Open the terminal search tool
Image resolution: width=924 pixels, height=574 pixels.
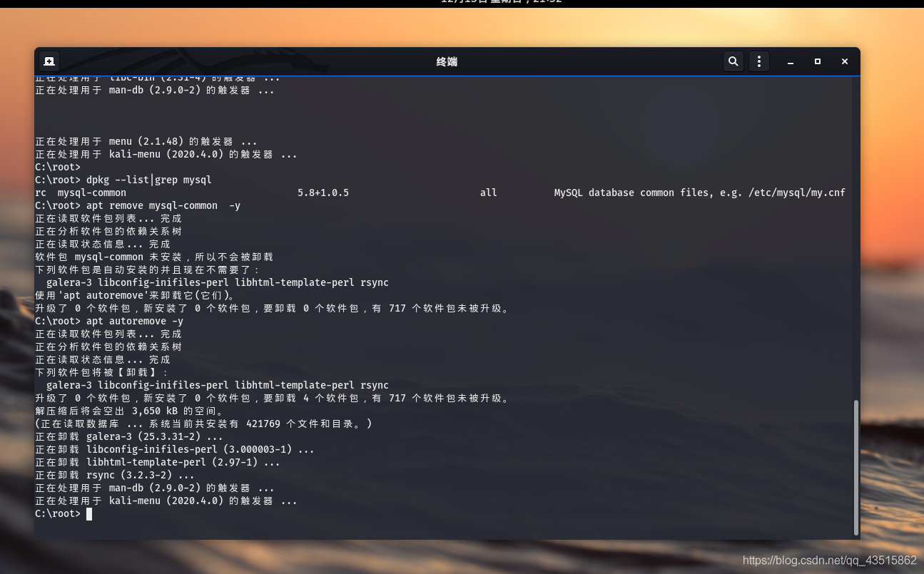tap(733, 61)
